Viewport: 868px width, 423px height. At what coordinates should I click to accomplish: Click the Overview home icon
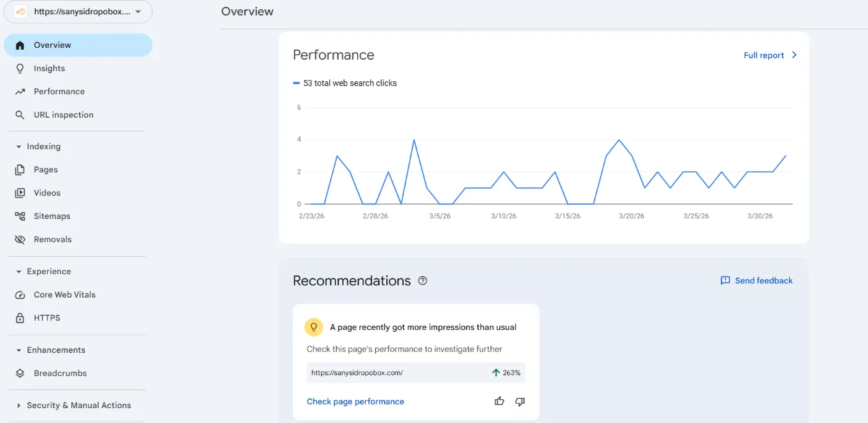click(20, 45)
